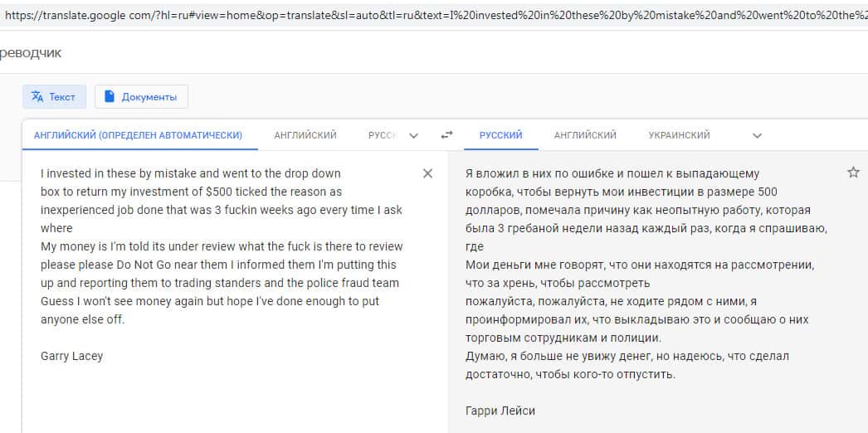
Task: Click the 'Garry Lacey' line in source
Action: point(72,356)
